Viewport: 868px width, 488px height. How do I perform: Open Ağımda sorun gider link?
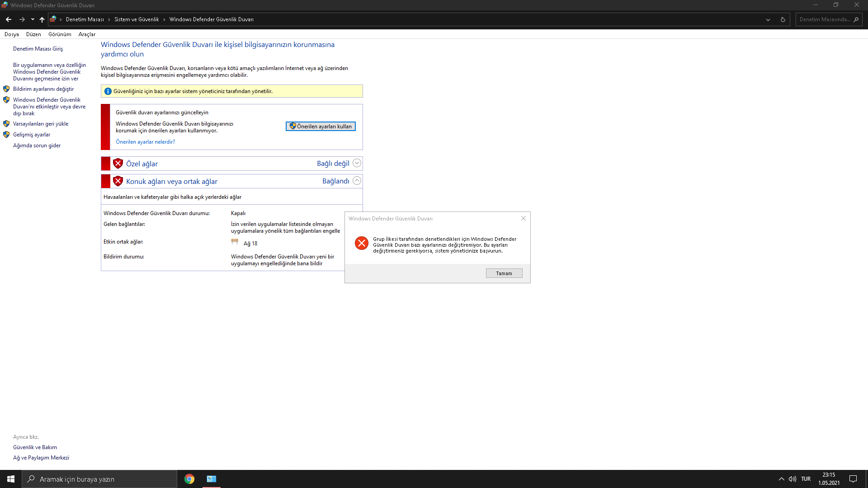pyautogui.click(x=37, y=145)
